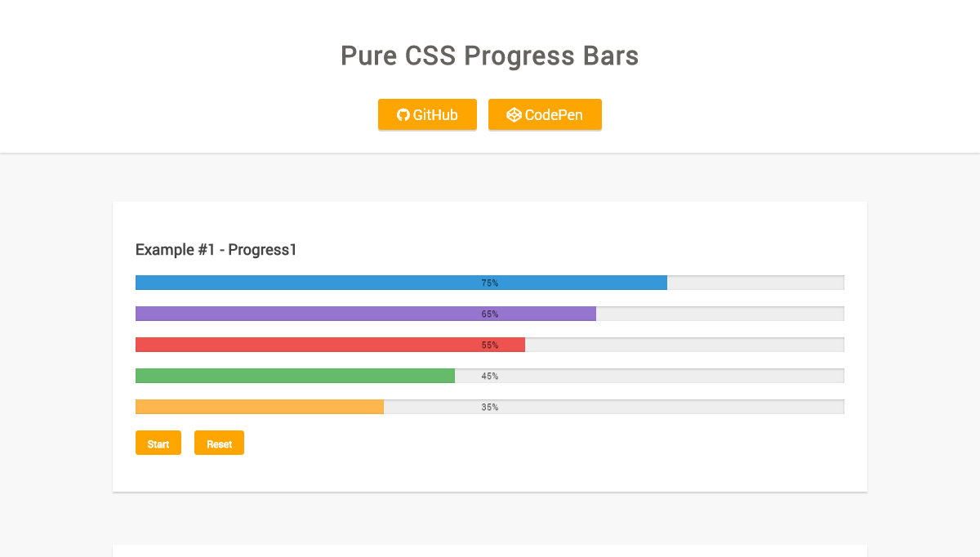Click the 65% progress label
The width and height of the screenshot is (980, 557).
(490, 314)
